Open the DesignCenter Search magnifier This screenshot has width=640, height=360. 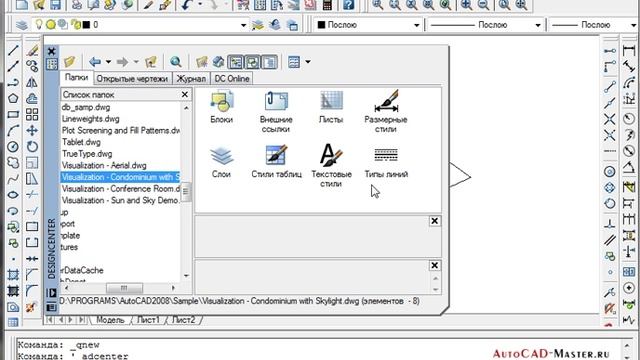coord(176,62)
